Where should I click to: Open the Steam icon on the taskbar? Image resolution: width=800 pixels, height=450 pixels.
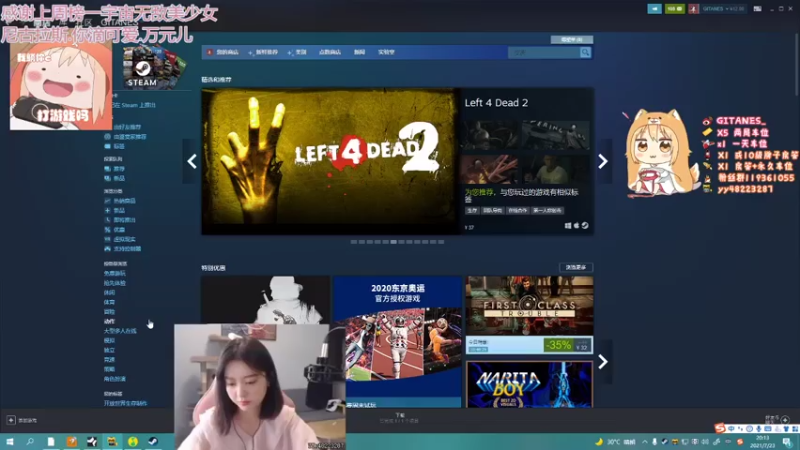[153, 442]
